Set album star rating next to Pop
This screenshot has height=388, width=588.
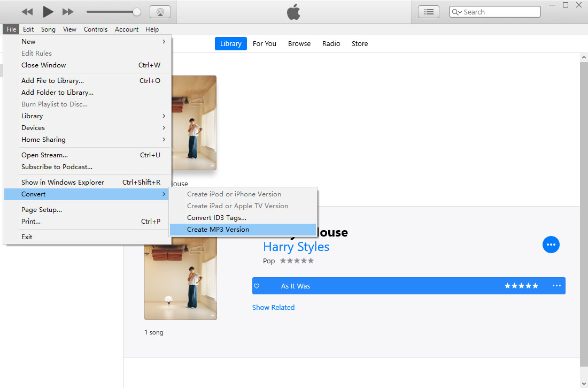[297, 261]
